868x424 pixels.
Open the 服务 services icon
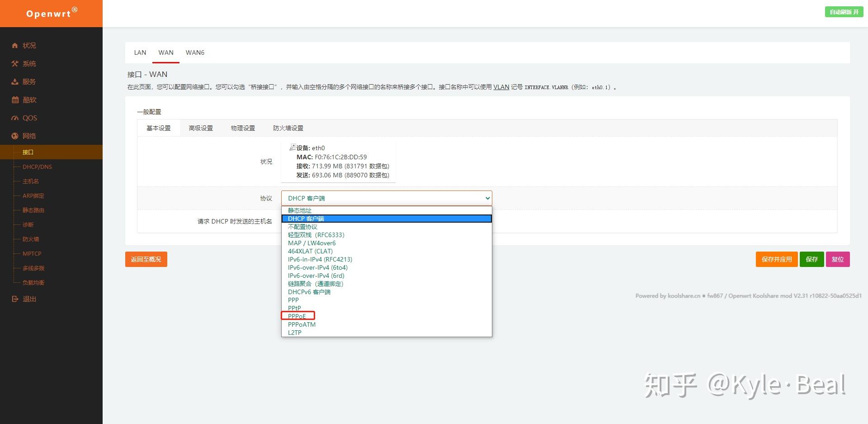14,81
